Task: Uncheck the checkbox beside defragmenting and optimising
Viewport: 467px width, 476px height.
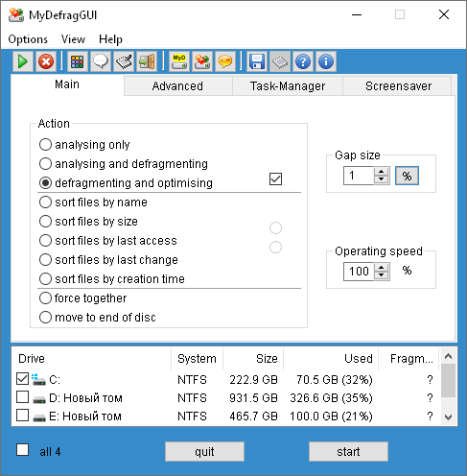Action: click(275, 179)
